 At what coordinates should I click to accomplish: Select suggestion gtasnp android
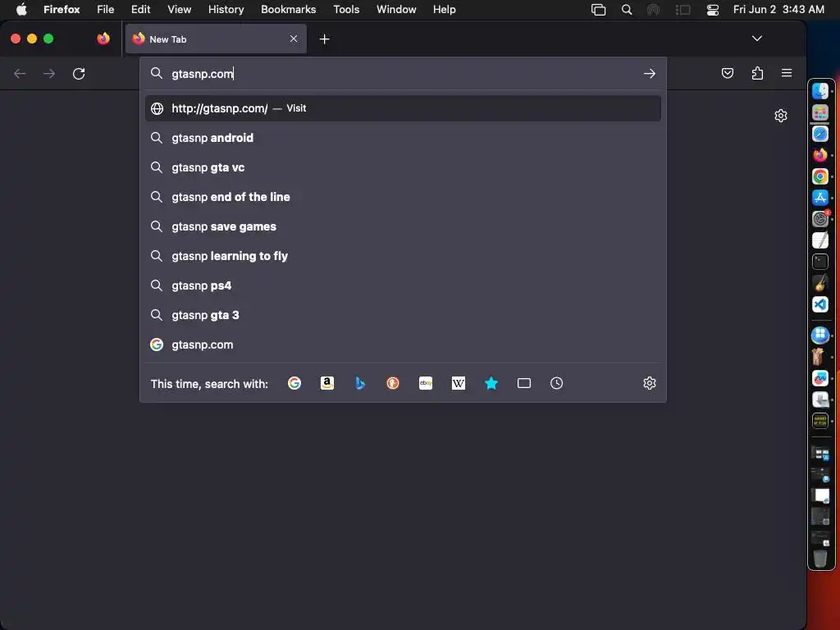point(403,138)
